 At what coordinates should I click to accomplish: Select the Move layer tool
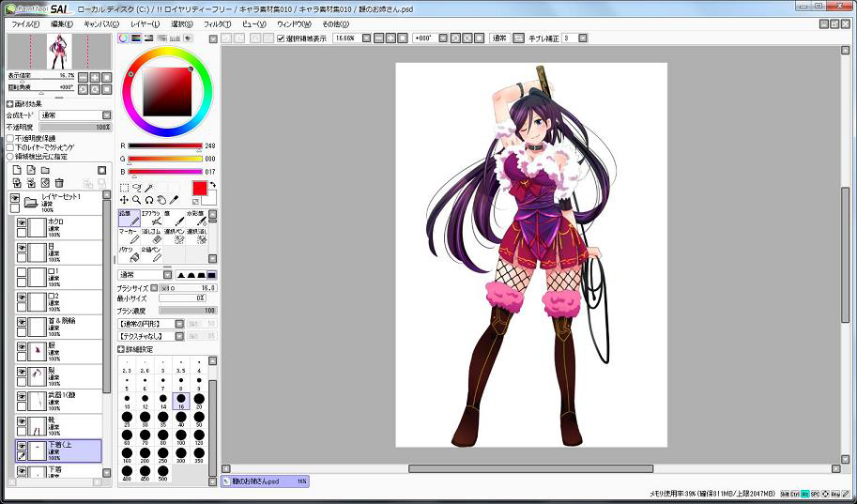(x=124, y=200)
